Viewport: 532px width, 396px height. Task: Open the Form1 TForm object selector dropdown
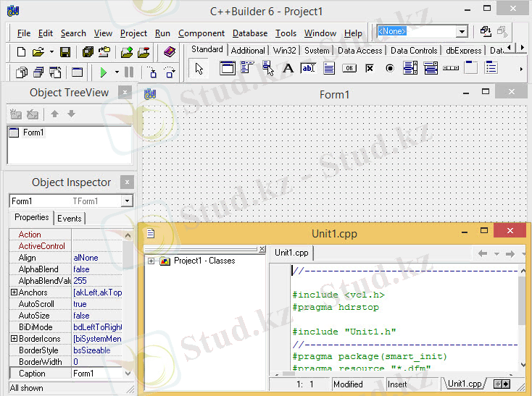[x=127, y=201]
